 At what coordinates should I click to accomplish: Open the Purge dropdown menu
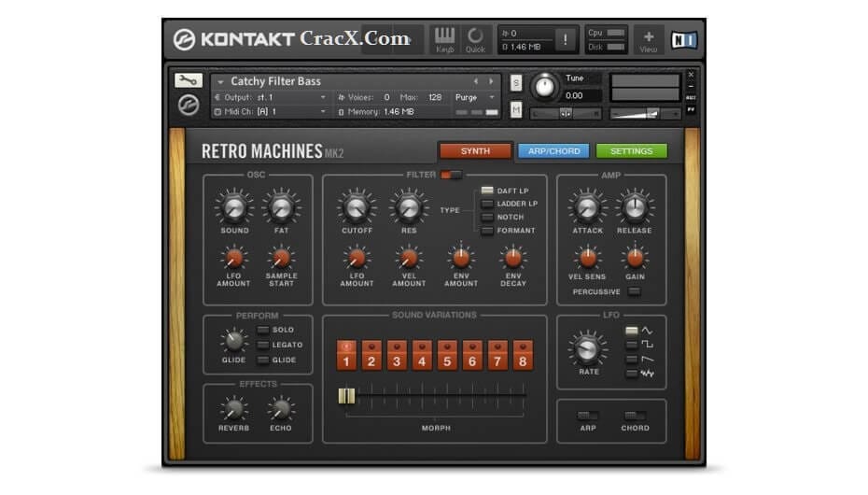(x=474, y=97)
